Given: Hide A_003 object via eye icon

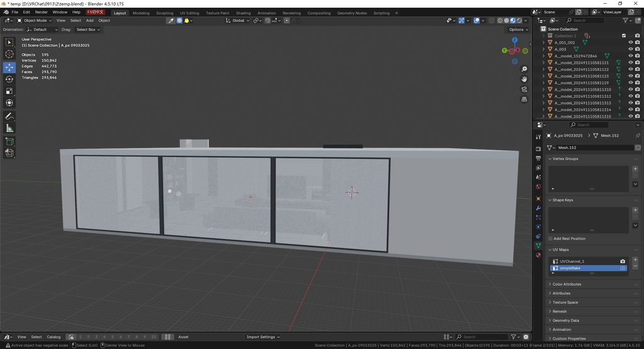Looking at the screenshot, I should (x=630, y=49).
